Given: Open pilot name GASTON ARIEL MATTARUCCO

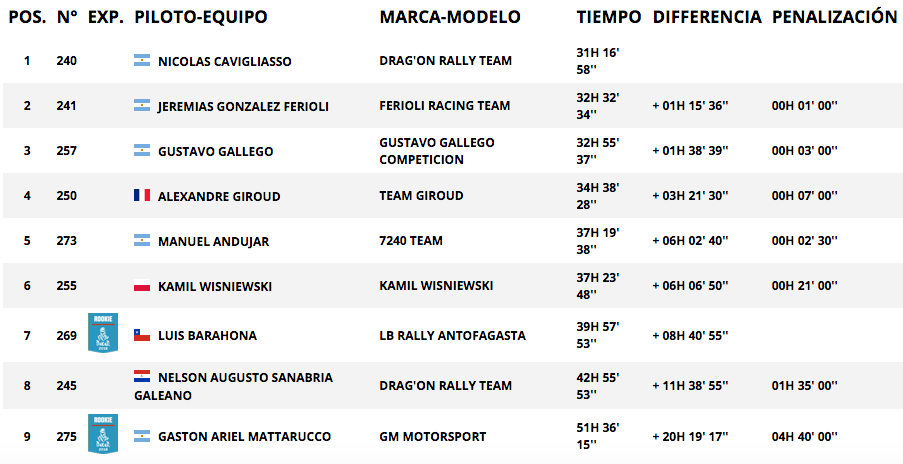Looking at the screenshot, I should [x=244, y=437].
